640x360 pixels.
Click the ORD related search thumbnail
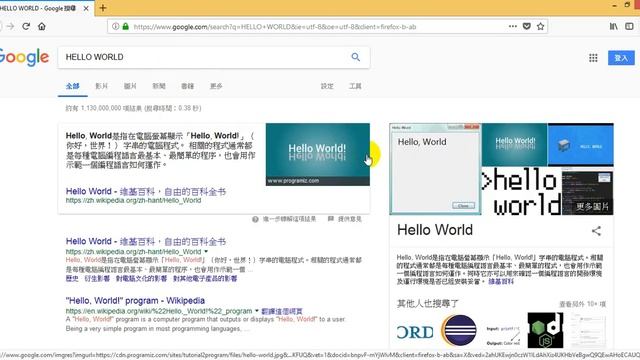click(x=415, y=331)
